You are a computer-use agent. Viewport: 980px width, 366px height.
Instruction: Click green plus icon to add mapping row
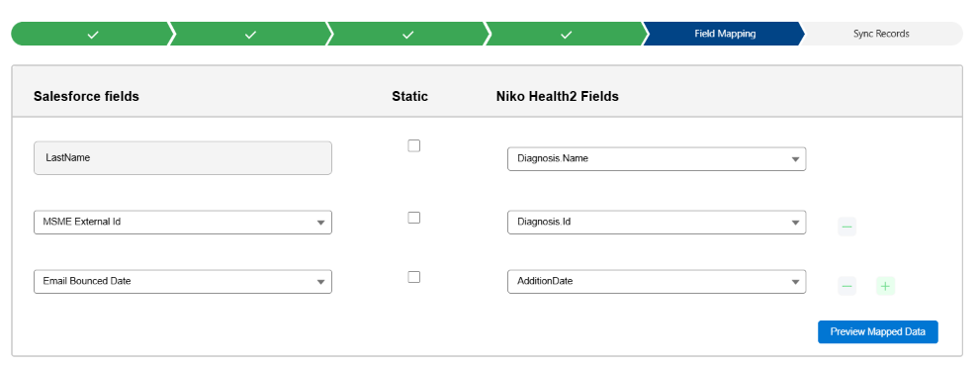pos(885,286)
